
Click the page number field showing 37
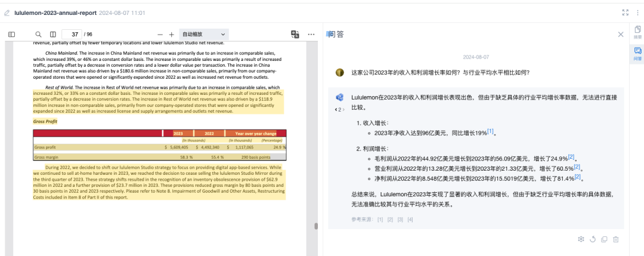click(72, 35)
